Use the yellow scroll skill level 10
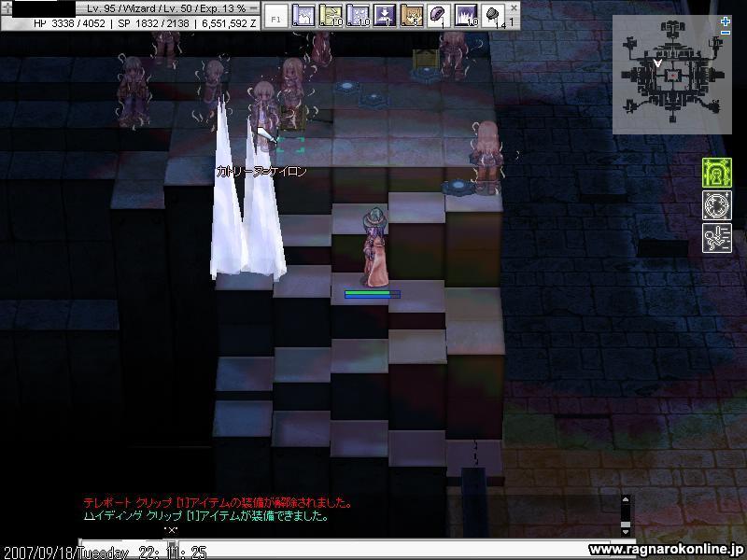This screenshot has width=747, height=560. pos(331,16)
